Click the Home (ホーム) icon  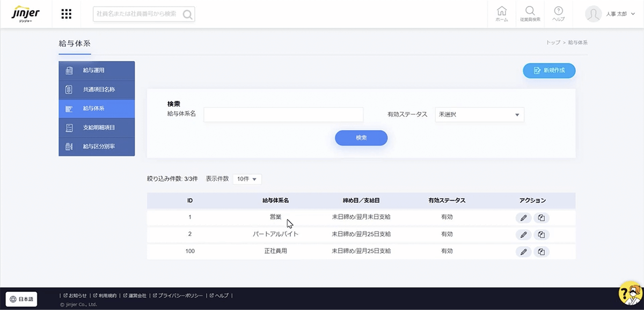[502, 14]
